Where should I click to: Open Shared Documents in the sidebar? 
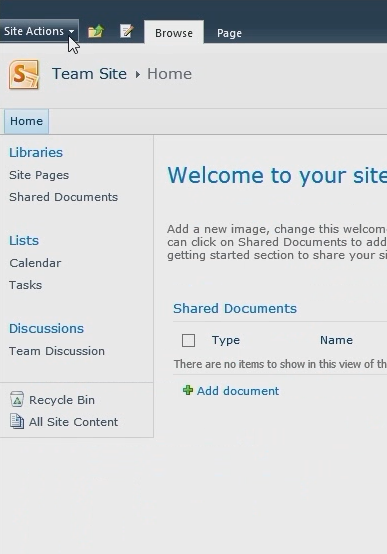coord(63,197)
